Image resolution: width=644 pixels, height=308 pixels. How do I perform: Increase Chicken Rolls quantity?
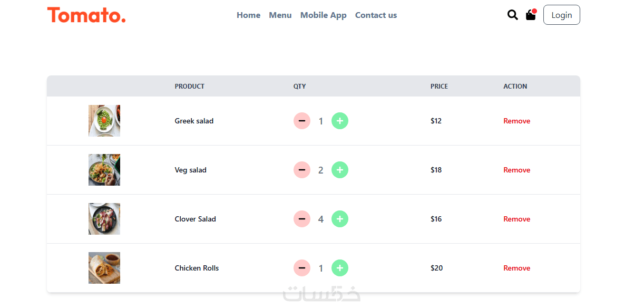[x=340, y=268]
